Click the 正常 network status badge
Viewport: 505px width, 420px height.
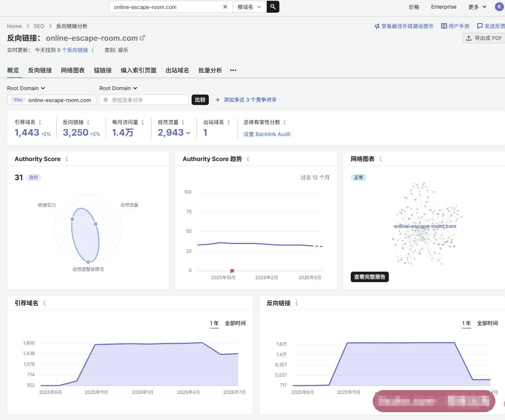tap(359, 177)
